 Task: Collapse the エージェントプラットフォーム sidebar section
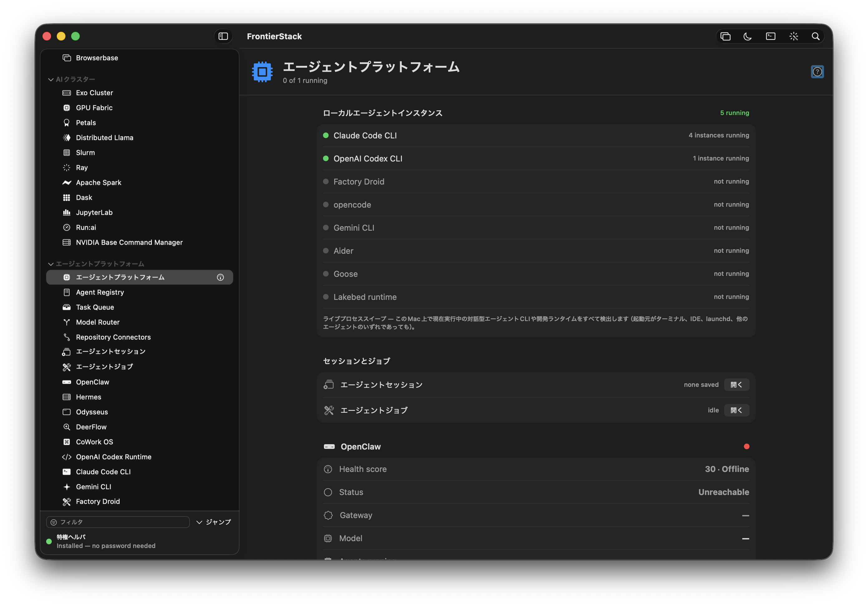coord(51,264)
